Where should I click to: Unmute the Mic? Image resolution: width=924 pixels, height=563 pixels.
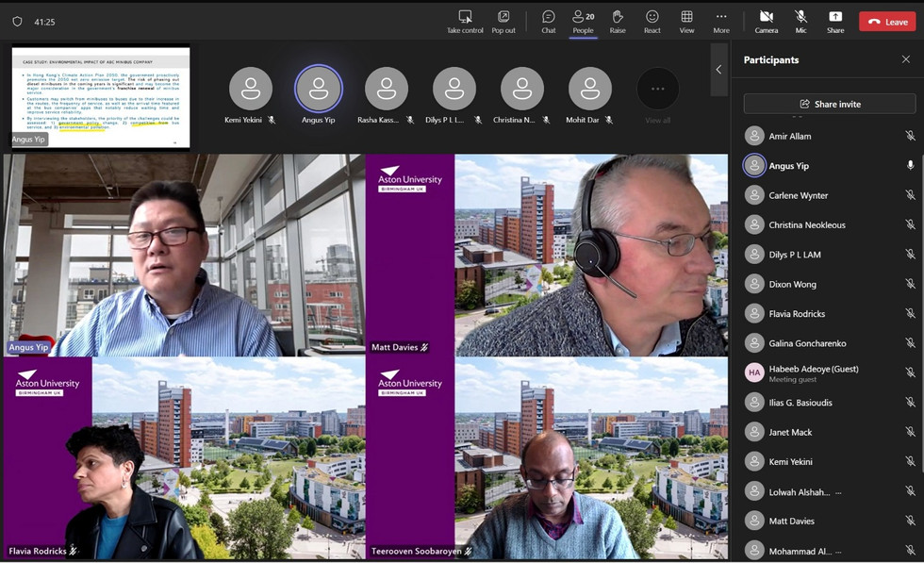coord(800,22)
